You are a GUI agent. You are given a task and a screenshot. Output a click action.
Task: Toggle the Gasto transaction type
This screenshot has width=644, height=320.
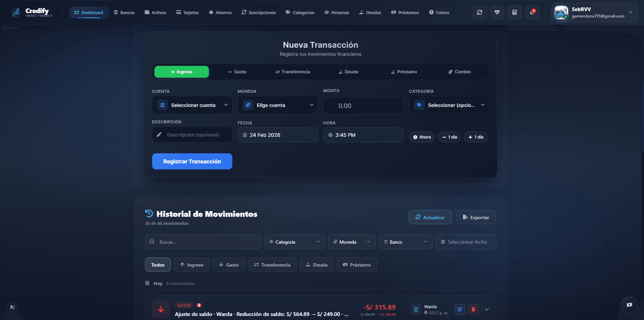point(237,72)
